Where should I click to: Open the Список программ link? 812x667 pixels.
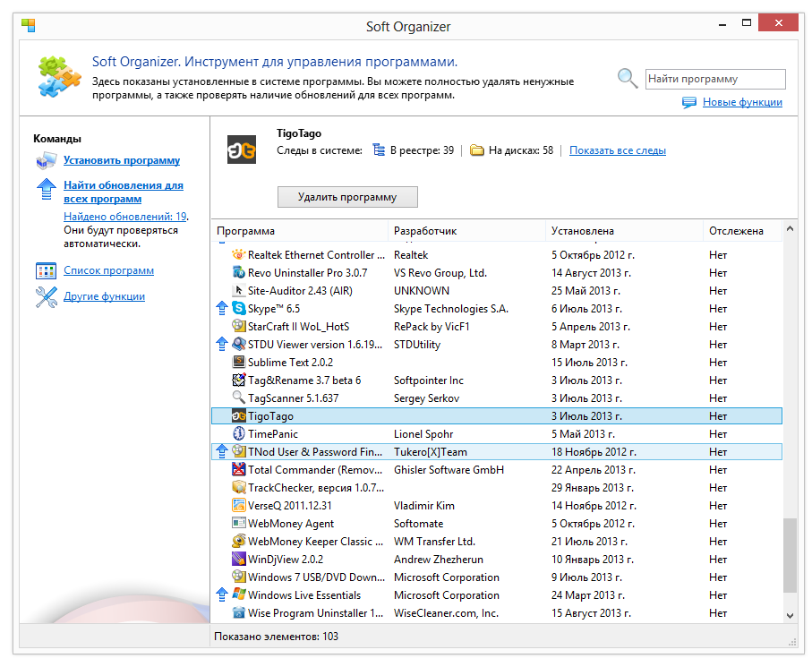tap(108, 270)
